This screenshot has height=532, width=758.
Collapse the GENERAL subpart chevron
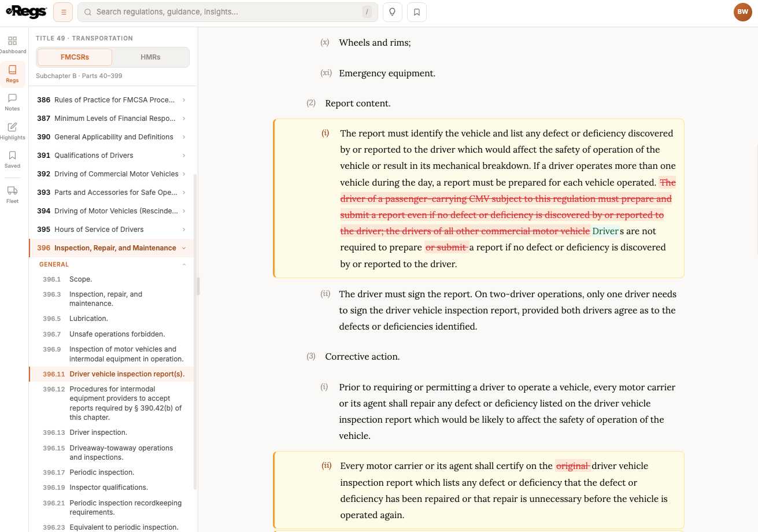[x=184, y=265]
